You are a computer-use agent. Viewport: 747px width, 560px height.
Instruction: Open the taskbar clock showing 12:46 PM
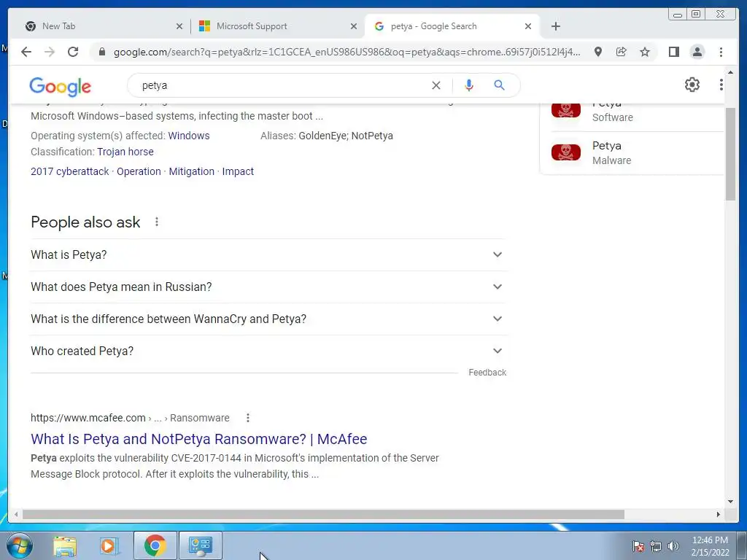click(710, 546)
